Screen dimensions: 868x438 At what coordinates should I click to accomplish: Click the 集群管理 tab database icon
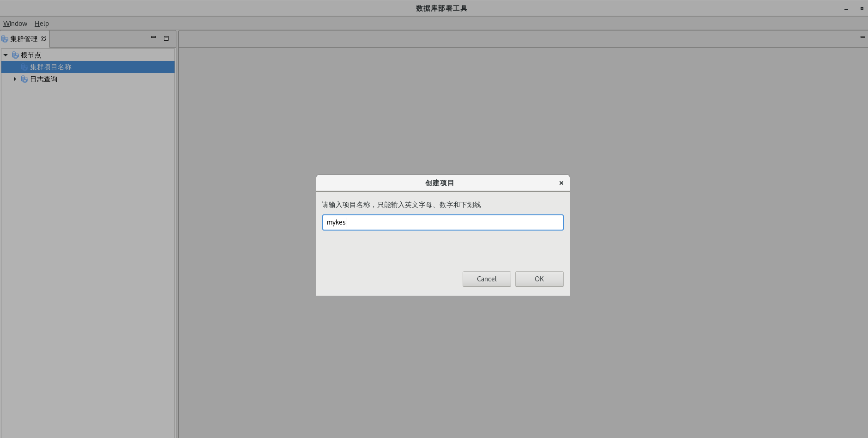tap(5, 39)
